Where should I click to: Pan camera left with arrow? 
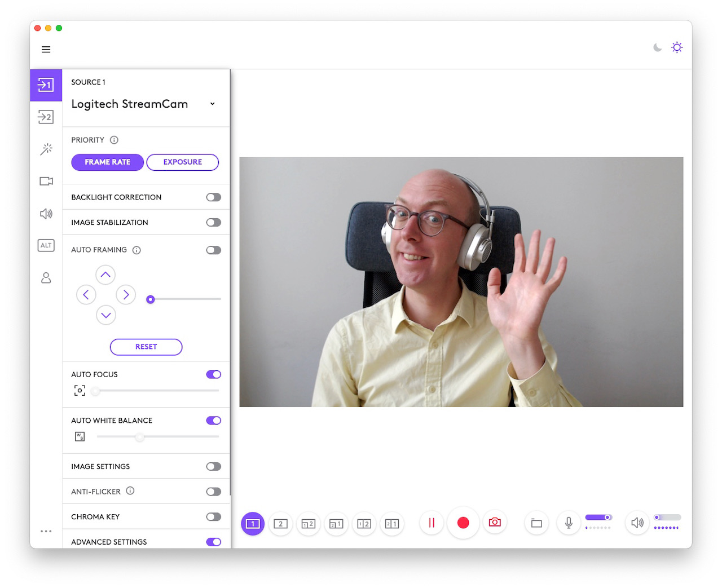(86, 294)
